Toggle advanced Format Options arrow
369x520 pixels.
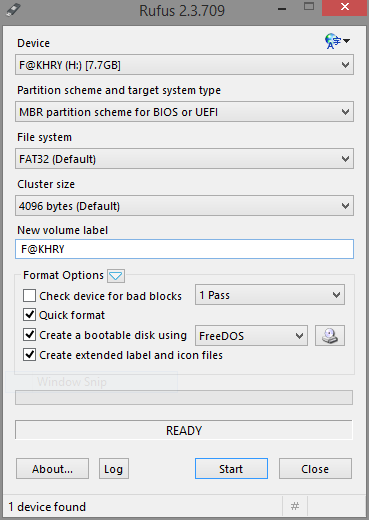[x=116, y=276]
